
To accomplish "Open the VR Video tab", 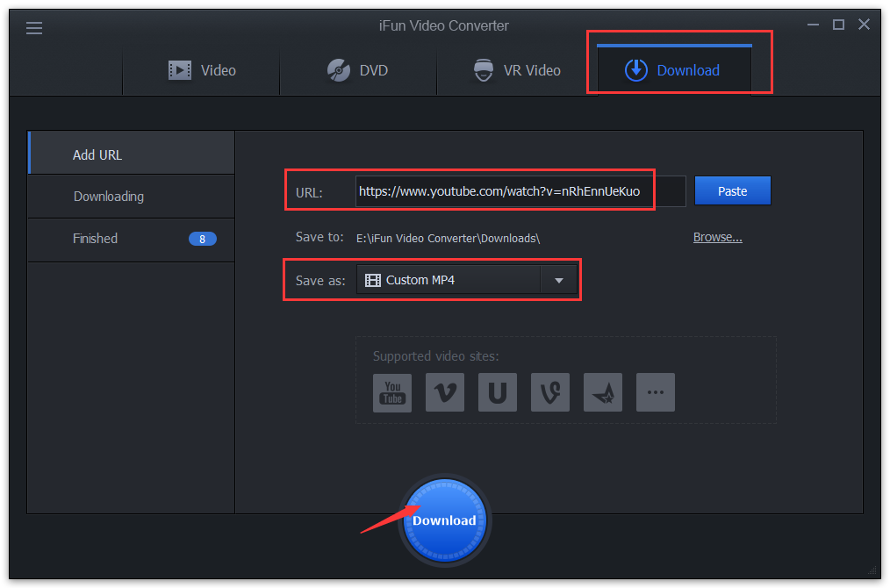I will [517, 70].
